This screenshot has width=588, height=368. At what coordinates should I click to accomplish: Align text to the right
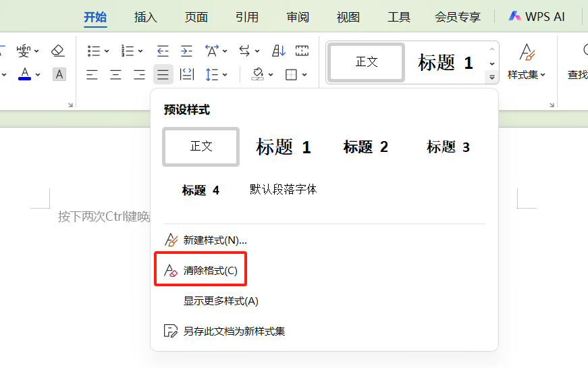139,75
